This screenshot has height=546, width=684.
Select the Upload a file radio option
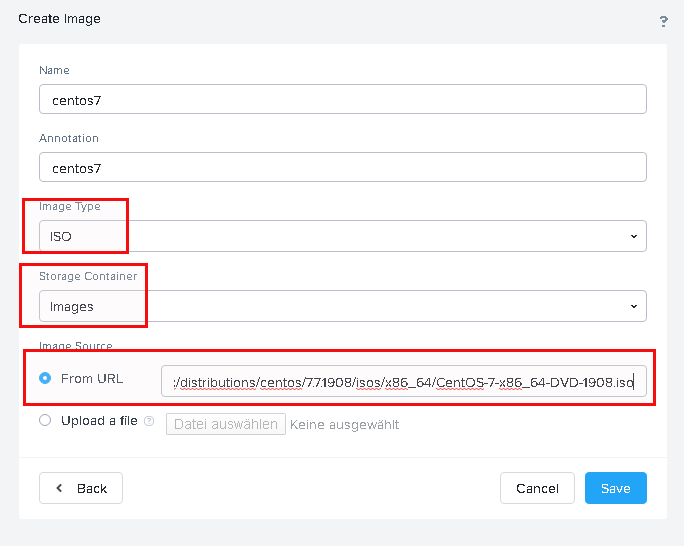(45, 420)
